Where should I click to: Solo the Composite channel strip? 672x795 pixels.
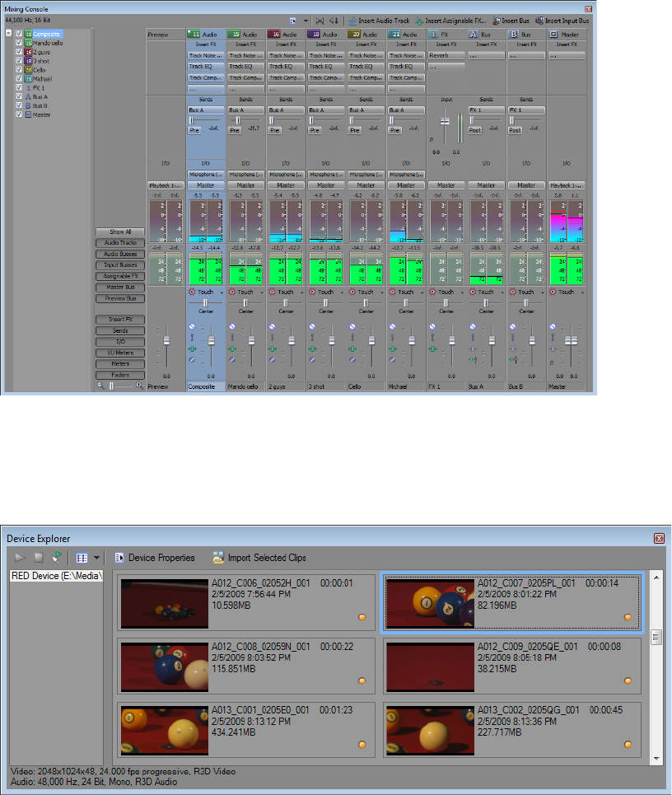tap(192, 338)
